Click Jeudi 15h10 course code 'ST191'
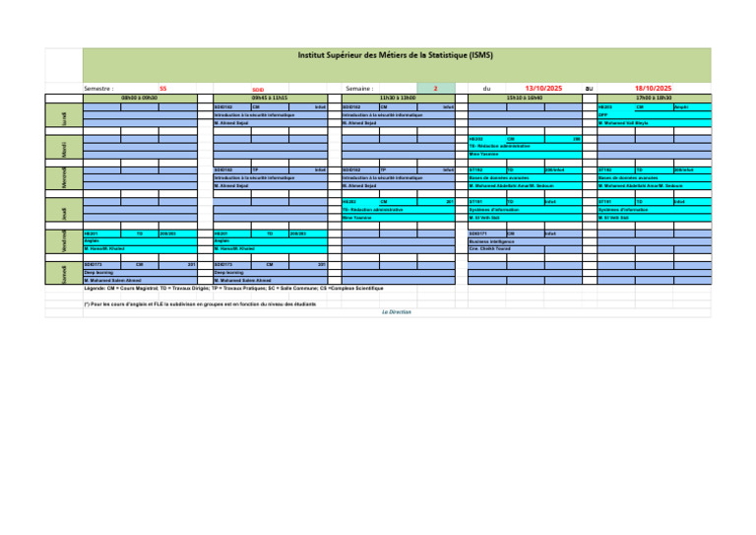The image size is (756, 535). pos(487,202)
